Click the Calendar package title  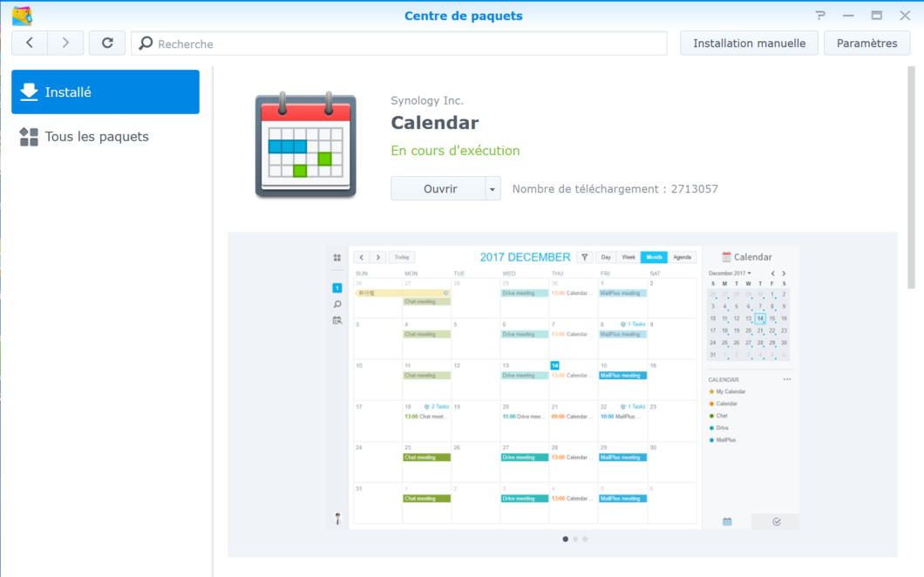click(435, 123)
